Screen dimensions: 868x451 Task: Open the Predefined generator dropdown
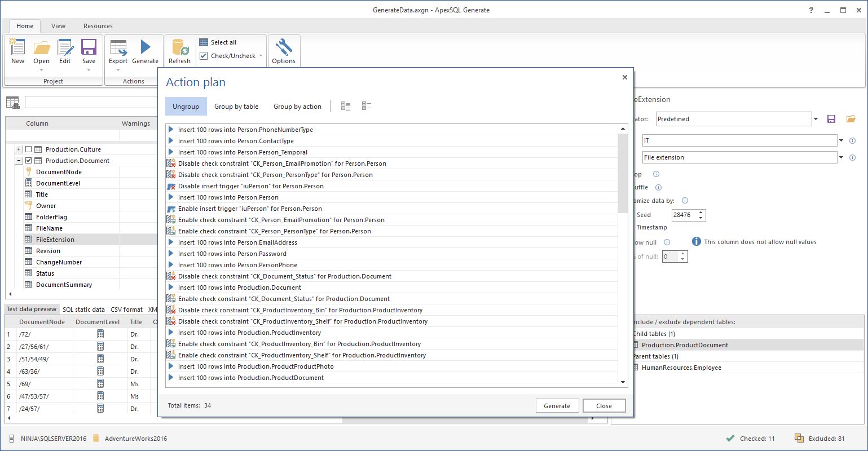[x=814, y=118]
